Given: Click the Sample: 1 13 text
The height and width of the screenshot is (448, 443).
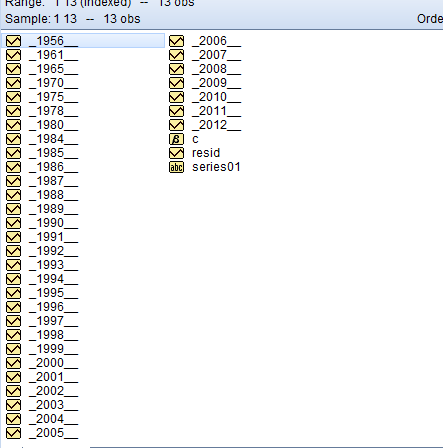Looking at the screenshot, I should pos(41,19).
